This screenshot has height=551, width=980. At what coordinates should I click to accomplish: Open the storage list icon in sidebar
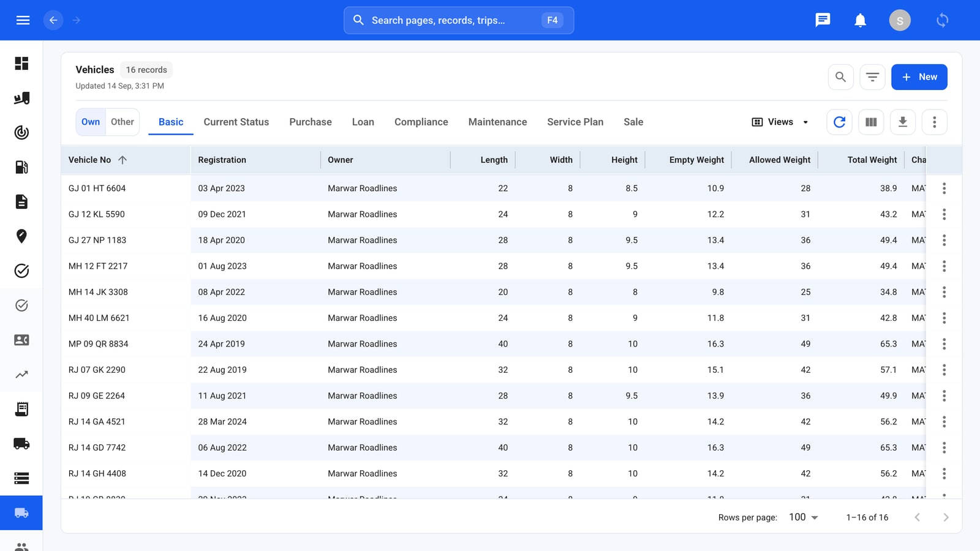click(21, 478)
